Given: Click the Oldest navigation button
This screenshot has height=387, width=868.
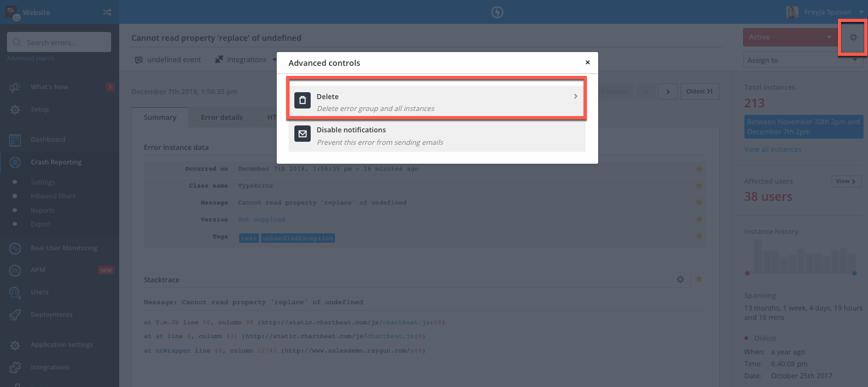Looking at the screenshot, I should (x=700, y=91).
